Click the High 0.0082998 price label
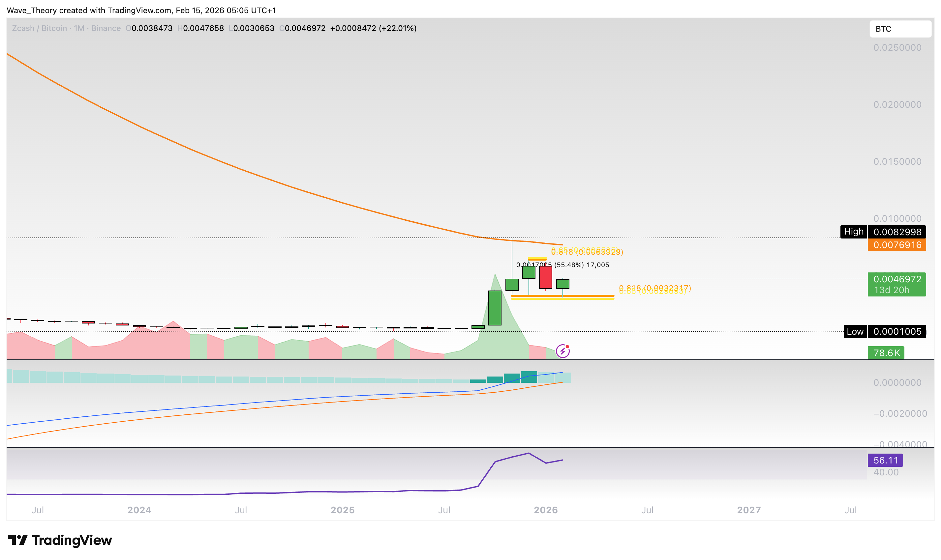 click(883, 232)
